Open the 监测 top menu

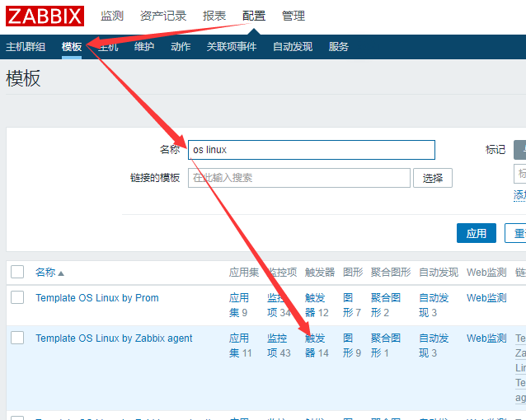coord(112,16)
